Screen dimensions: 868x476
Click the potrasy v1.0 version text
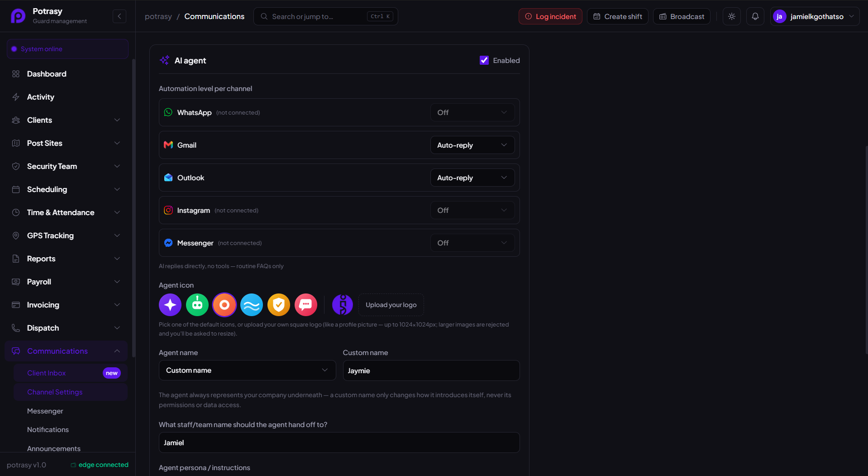[x=26, y=465]
